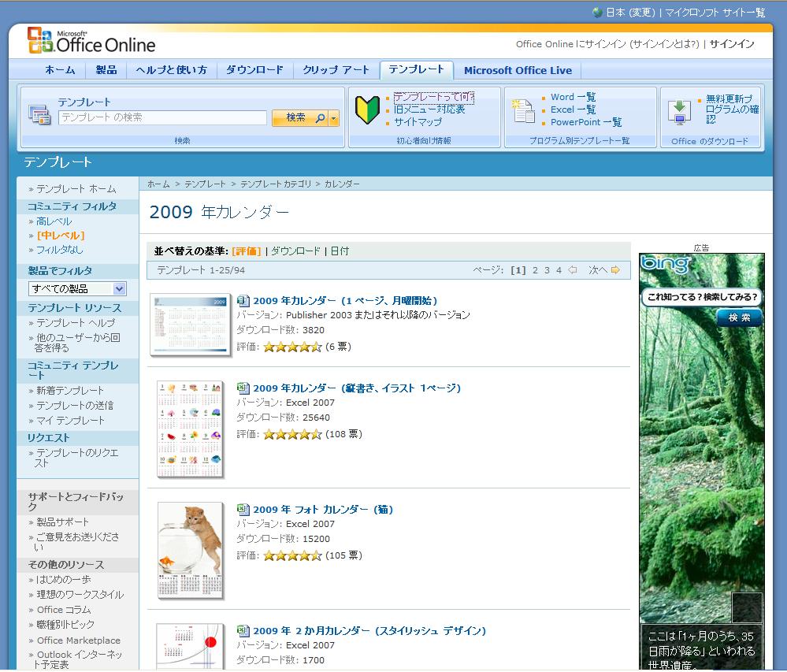The width and height of the screenshot is (787, 672).
Task: Go to results page 4
Action: pos(559,270)
